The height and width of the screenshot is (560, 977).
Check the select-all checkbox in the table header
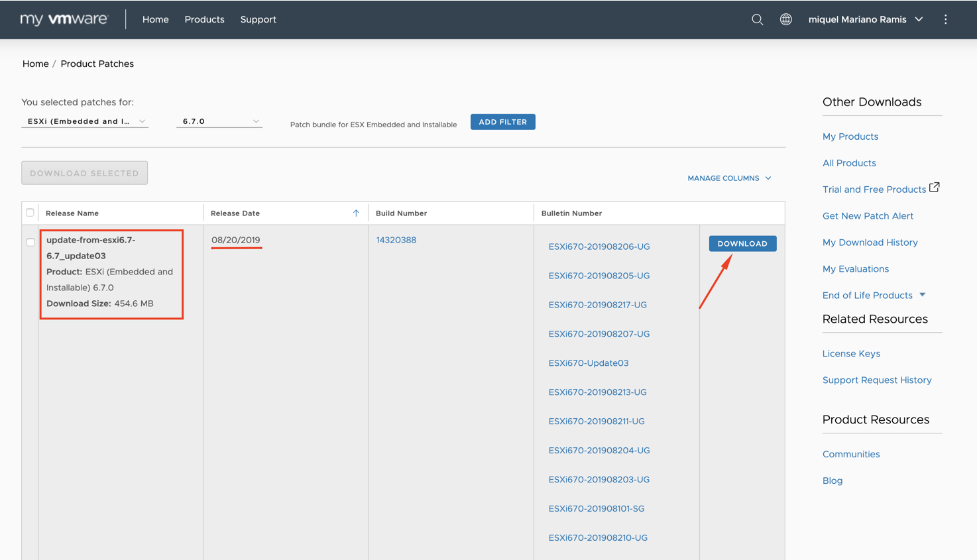(30, 213)
